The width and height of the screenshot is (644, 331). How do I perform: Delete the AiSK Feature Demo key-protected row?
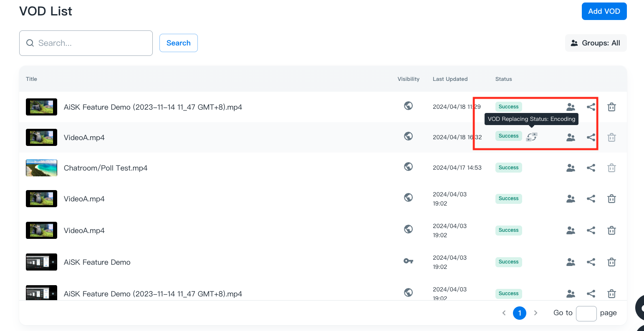(x=611, y=262)
